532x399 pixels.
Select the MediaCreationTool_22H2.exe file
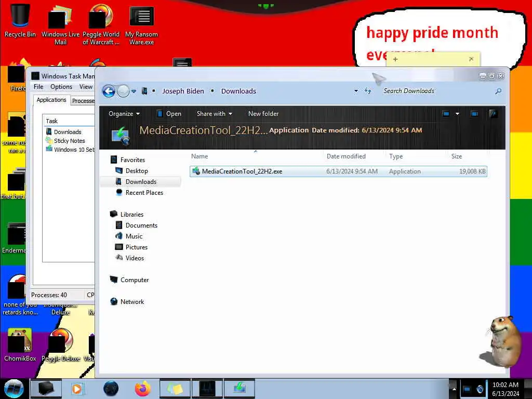338,171
